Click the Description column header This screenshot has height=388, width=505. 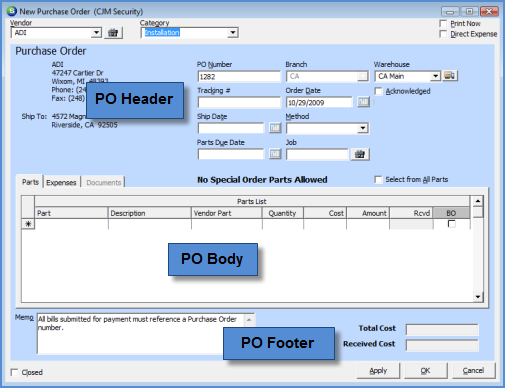[x=150, y=213]
